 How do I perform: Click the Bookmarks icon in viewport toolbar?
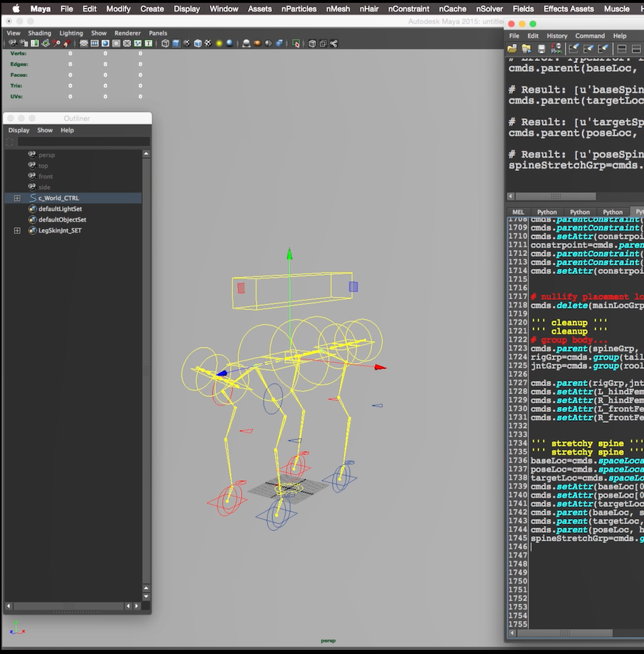click(35, 43)
